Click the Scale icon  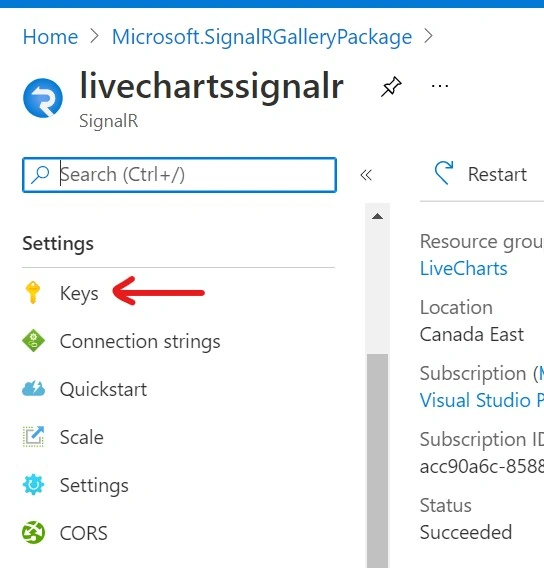coord(33,437)
